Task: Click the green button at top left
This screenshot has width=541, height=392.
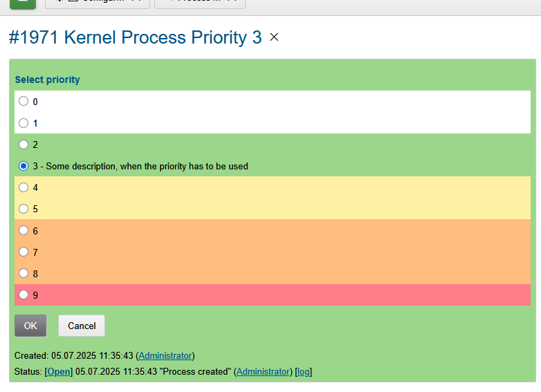Action: pos(23,3)
